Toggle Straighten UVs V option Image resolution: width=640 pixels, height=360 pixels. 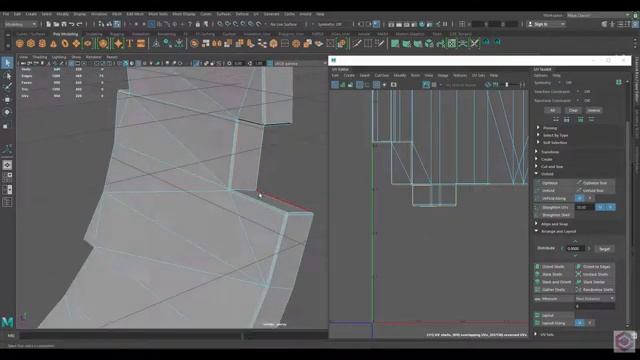click(611, 207)
